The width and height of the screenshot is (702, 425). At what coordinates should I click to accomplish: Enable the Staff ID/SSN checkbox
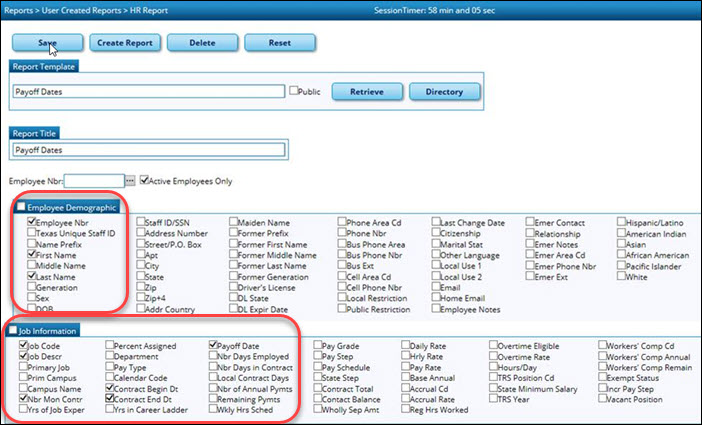(x=141, y=221)
